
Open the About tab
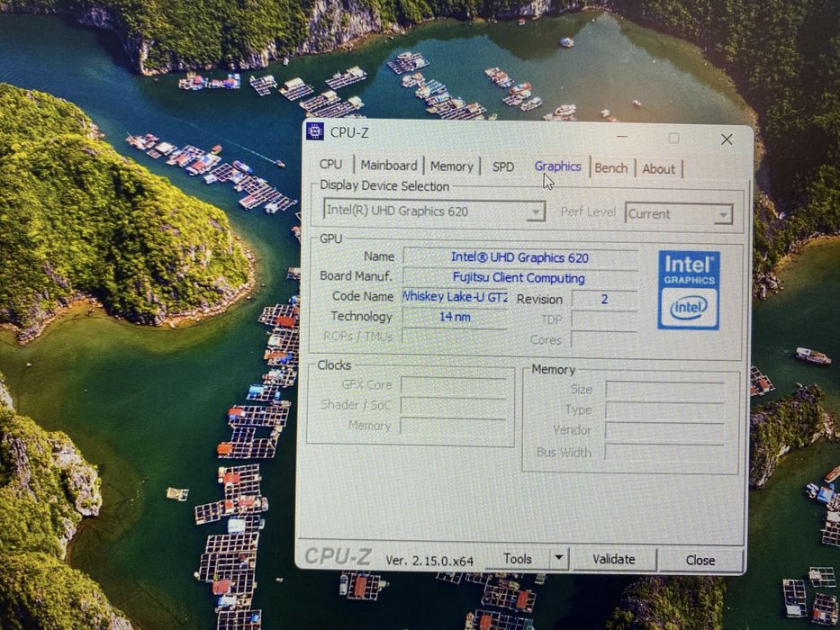(x=658, y=169)
